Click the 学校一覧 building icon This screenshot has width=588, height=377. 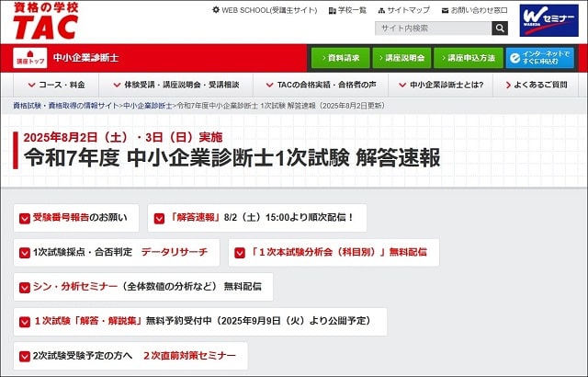click(332, 11)
